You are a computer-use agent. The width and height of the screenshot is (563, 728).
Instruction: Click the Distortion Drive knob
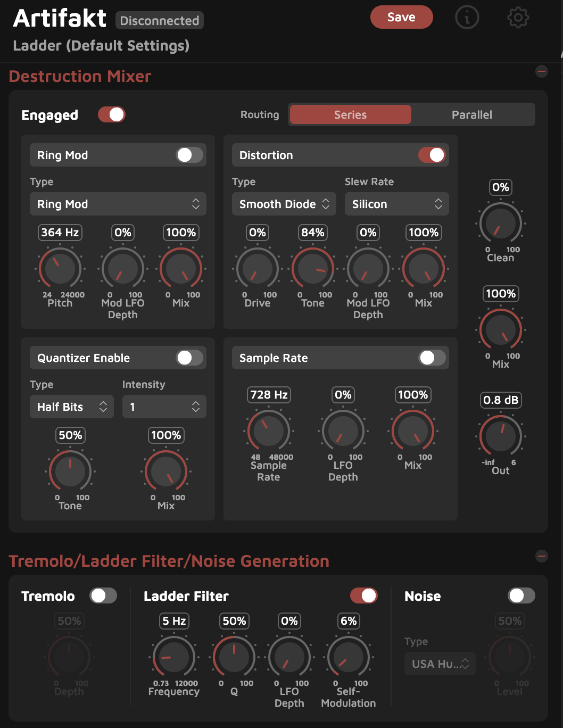coord(258,269)
